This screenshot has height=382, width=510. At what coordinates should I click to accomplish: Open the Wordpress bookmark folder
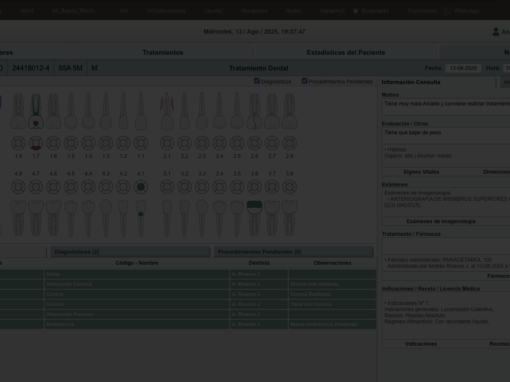[x=254, y=11]
